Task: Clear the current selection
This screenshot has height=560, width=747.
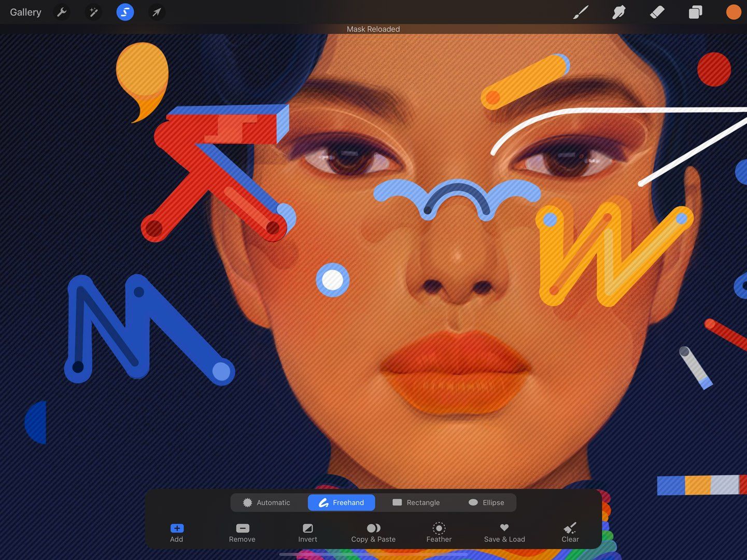Action: point(570,533)
